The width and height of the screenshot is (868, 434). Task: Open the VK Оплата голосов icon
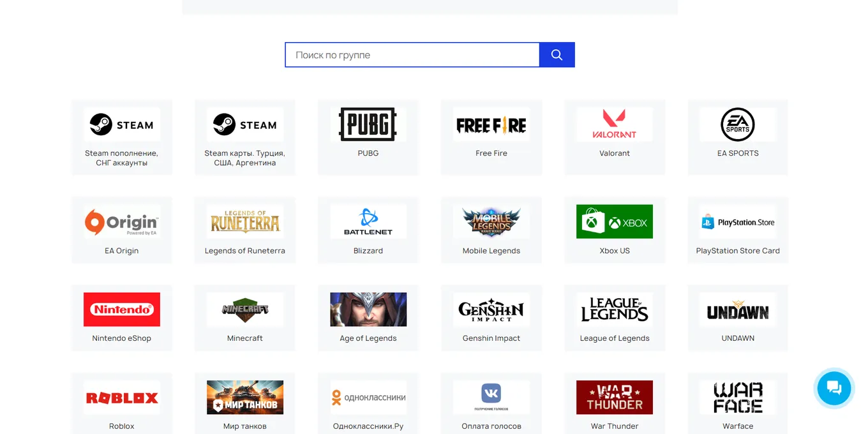(x=491, y=398)
